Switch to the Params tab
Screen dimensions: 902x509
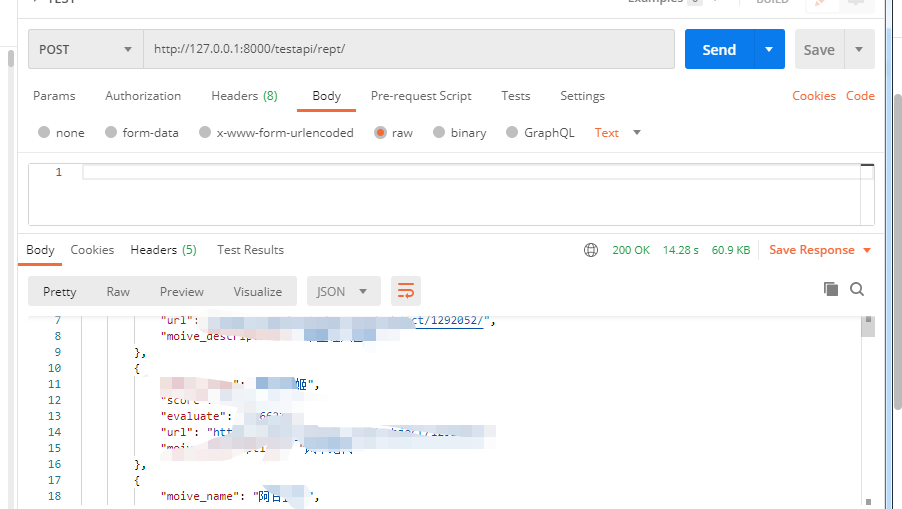pyautogui.click(x=54, y=96)
